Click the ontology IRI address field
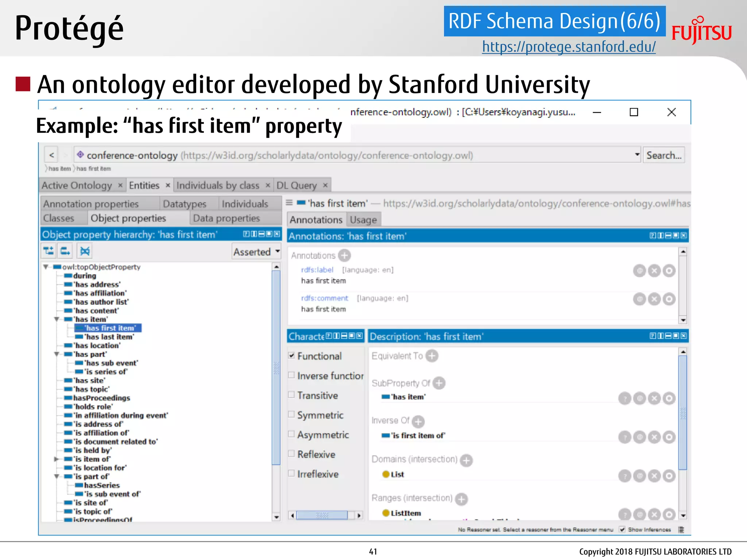The image size is (747, 560). (x=357, y=155)
